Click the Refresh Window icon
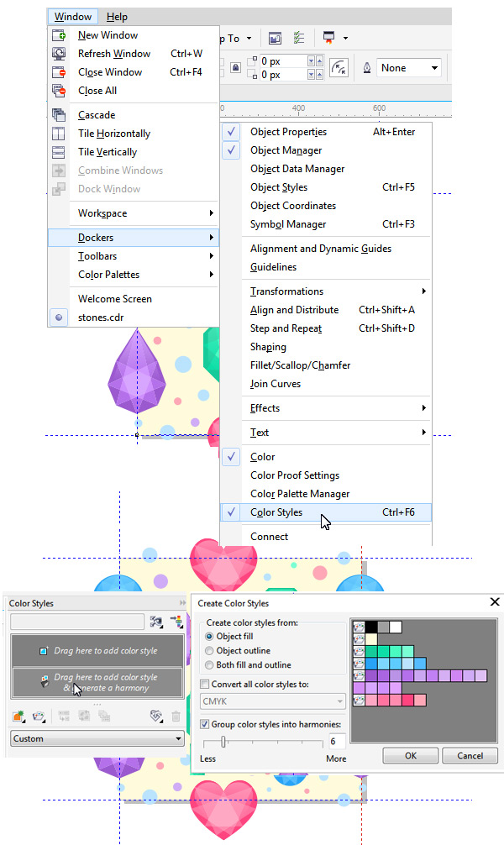 click(58, 54)
